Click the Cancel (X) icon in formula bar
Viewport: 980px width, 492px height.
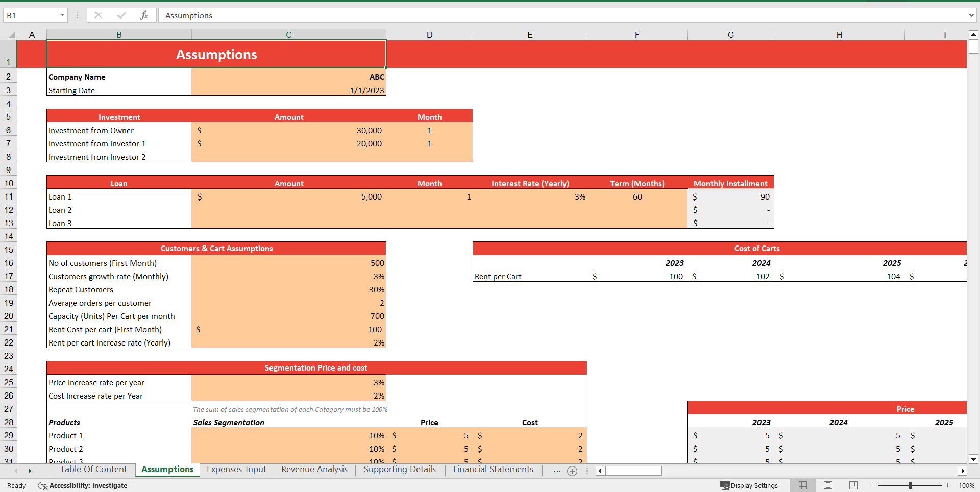(98, 15)
